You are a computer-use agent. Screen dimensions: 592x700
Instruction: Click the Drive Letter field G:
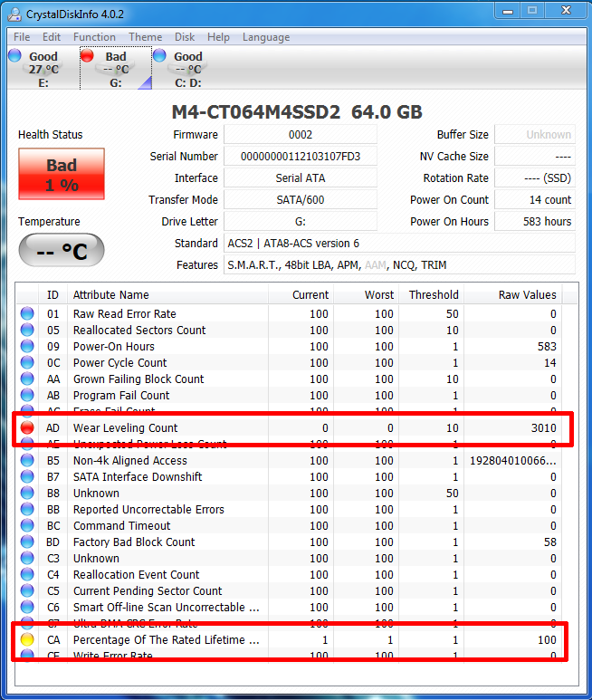tap(301, 222)
